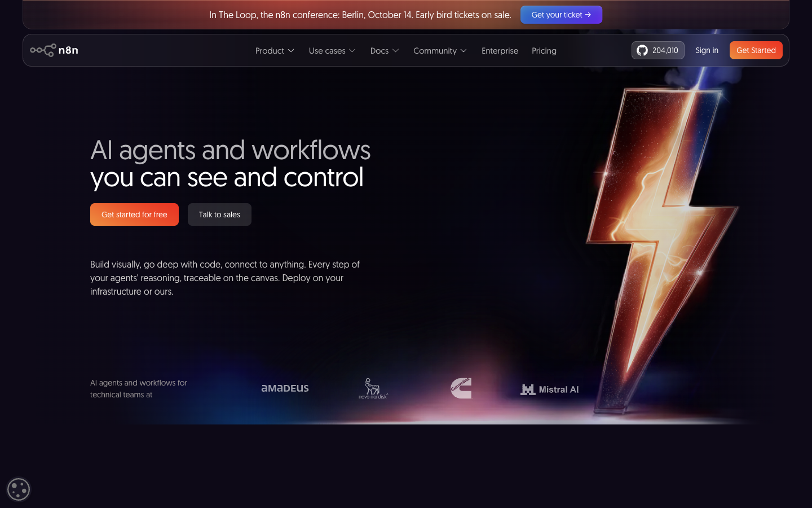Click the Talk to sales button
Image resolution: width=812 pixels, height=508 pixels.
pyautogui.click(x=219, y=214)
